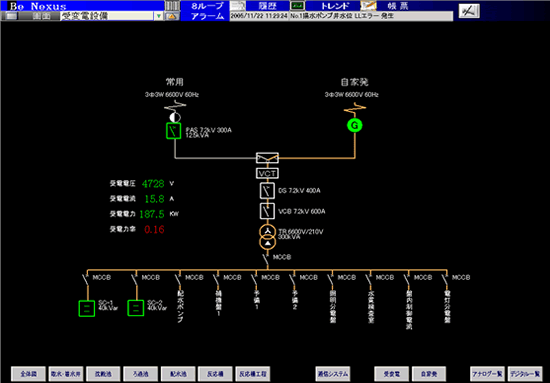Toggle the DS 7.2kV 400A disconnector
The width and height of the screenshot is (550, 383).
267,191
